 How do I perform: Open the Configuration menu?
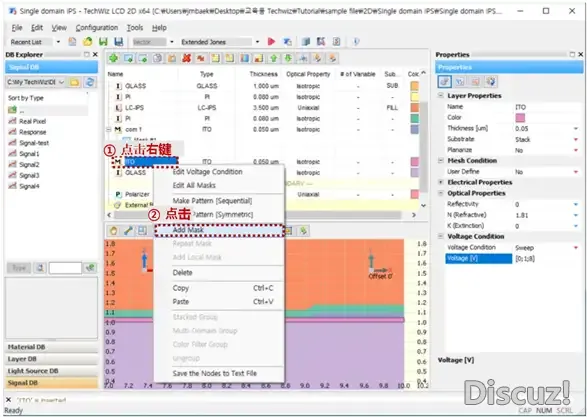97,28
